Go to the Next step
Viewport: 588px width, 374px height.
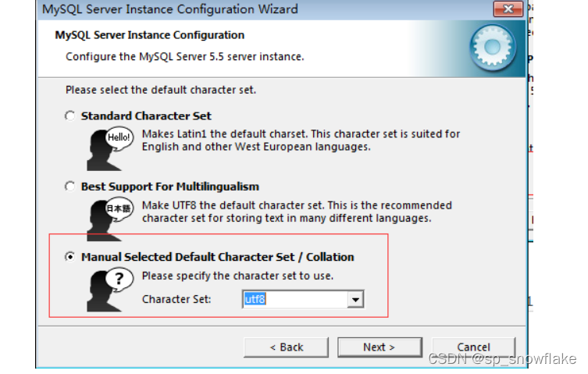click(380, 347)
